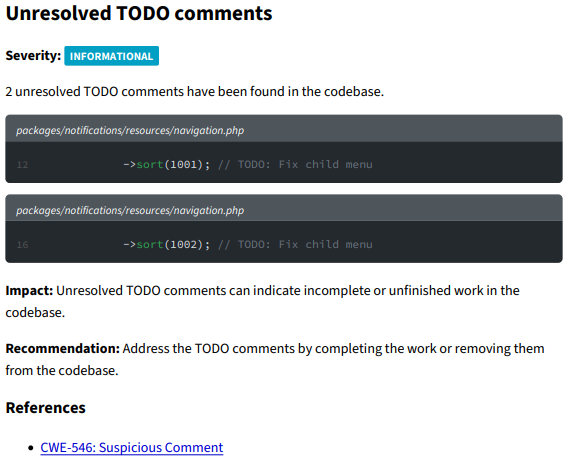Click 'from the codebase.' recommendation text
571x461 pixels.
pos(62,370)
